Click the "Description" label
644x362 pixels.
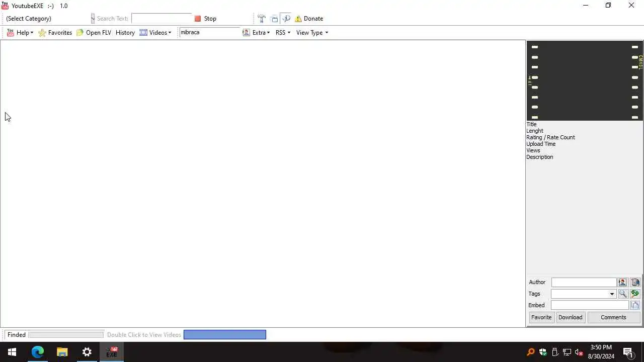539,157
